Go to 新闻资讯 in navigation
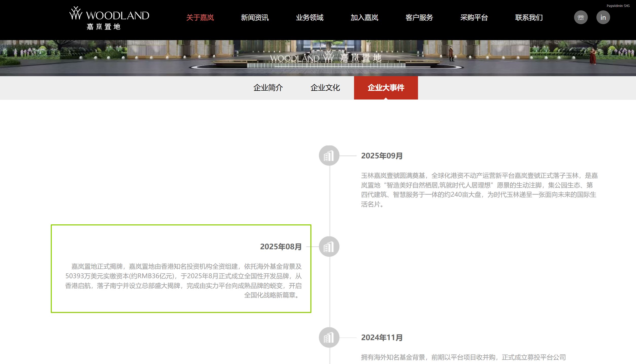Image resolution: width=636 pixels, height=364 pixels. tap(255, 18)
